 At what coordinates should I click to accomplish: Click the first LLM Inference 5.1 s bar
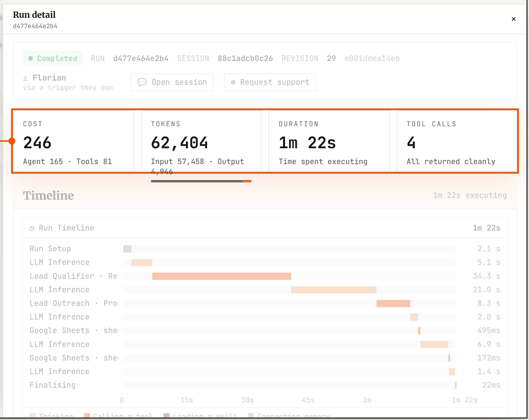pos(142,263)
